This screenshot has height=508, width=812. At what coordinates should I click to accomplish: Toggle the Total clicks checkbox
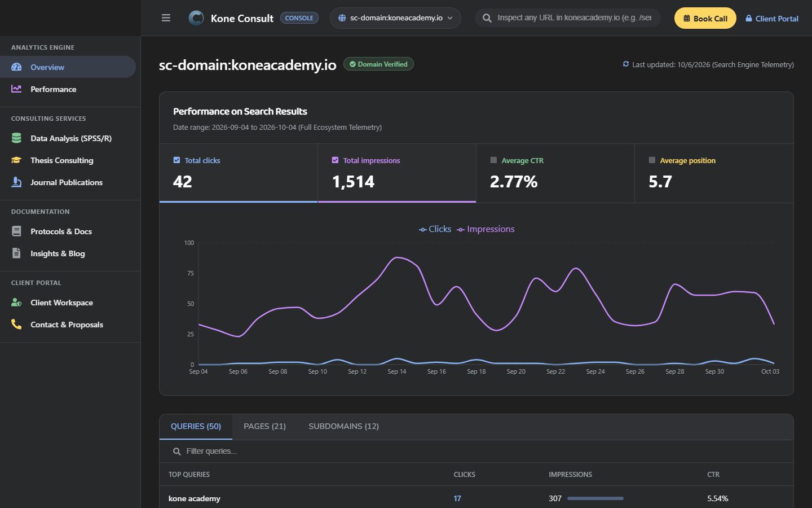(x=176, y=160)
